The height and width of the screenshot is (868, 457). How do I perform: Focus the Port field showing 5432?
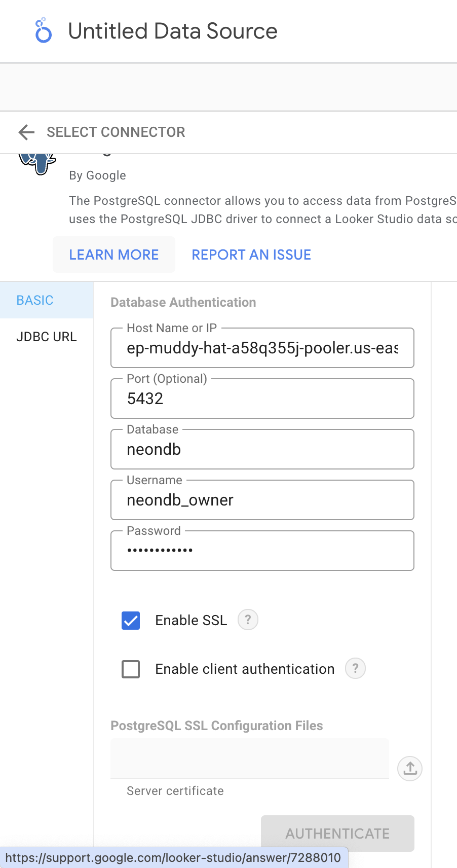(262, 399)
